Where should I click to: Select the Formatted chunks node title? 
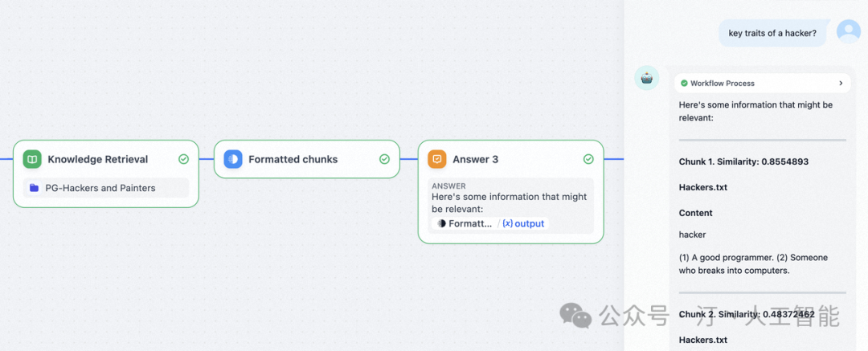(293, 159)
